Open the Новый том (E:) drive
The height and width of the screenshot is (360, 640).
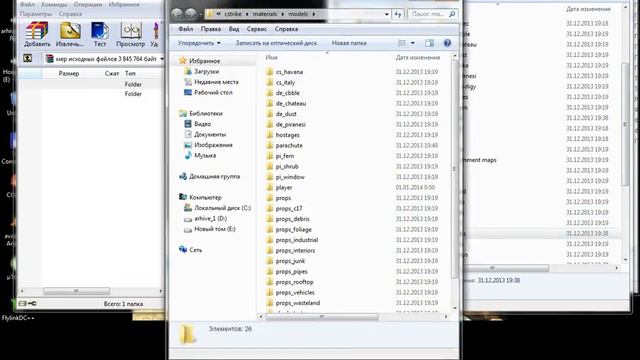[x=215, y=229]
